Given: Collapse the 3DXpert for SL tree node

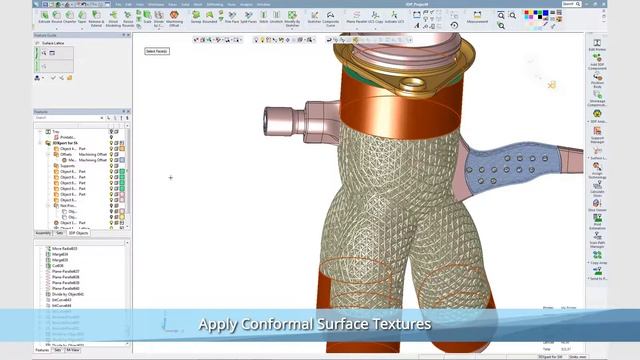Looking at the screenshot, I should point(40,143).
